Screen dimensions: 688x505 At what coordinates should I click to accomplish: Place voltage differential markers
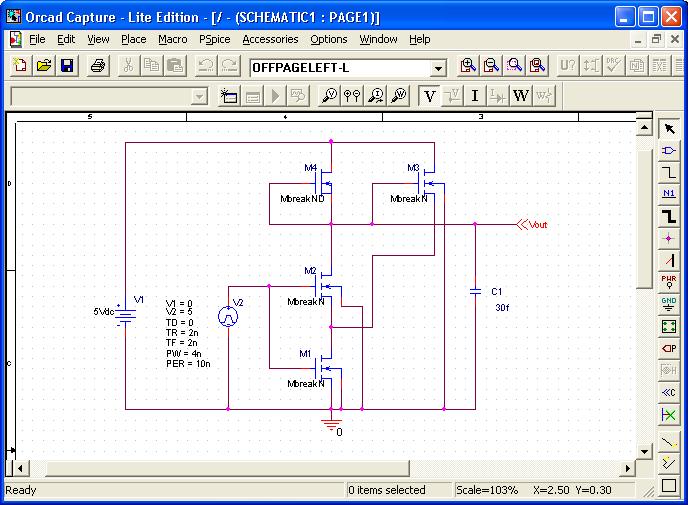coord(352,96)
